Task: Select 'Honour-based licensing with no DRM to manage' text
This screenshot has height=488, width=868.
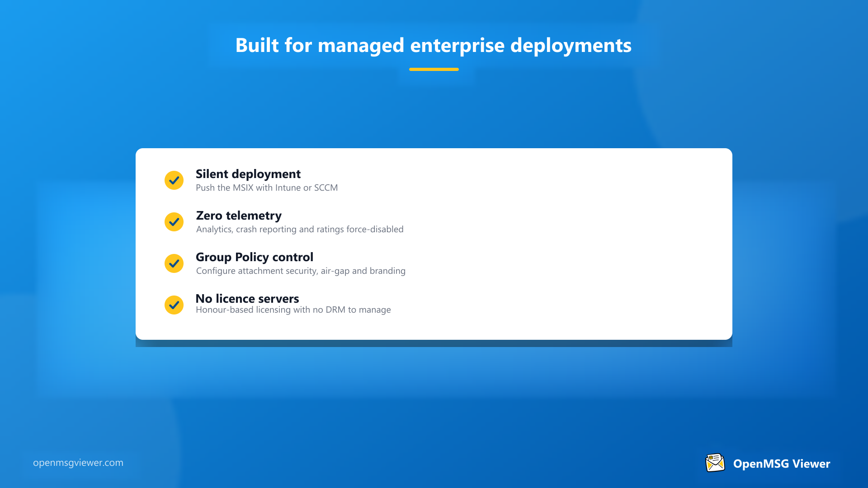Action: coord(293,310)
